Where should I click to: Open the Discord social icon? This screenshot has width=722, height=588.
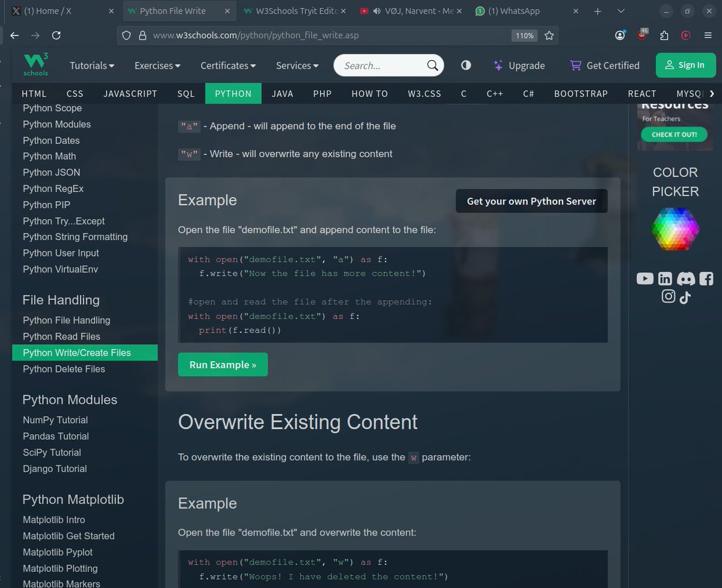686,279
